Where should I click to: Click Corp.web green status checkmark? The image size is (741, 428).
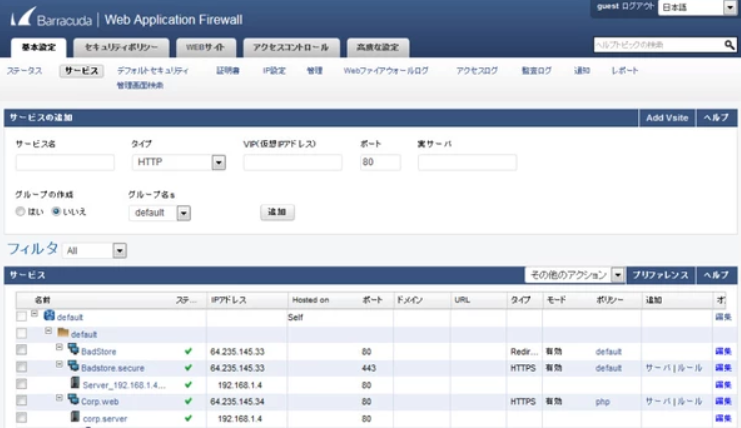point(188,401)
